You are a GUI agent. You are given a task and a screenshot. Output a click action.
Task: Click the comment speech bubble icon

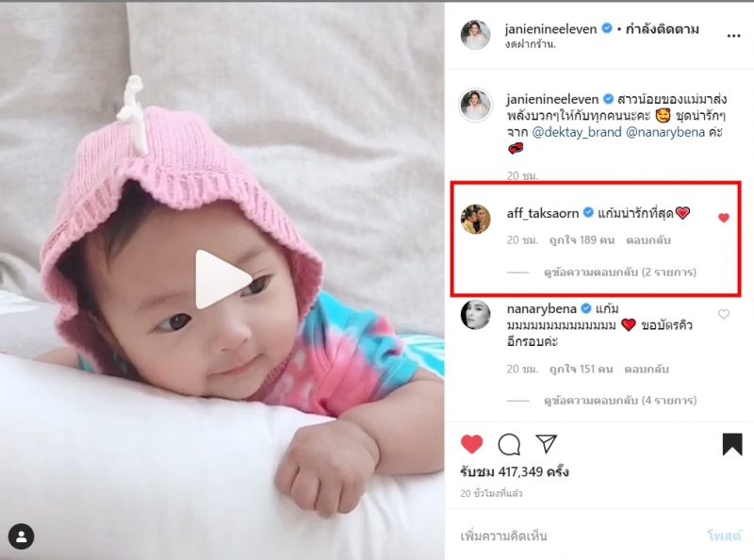click(x=509, y=444)
